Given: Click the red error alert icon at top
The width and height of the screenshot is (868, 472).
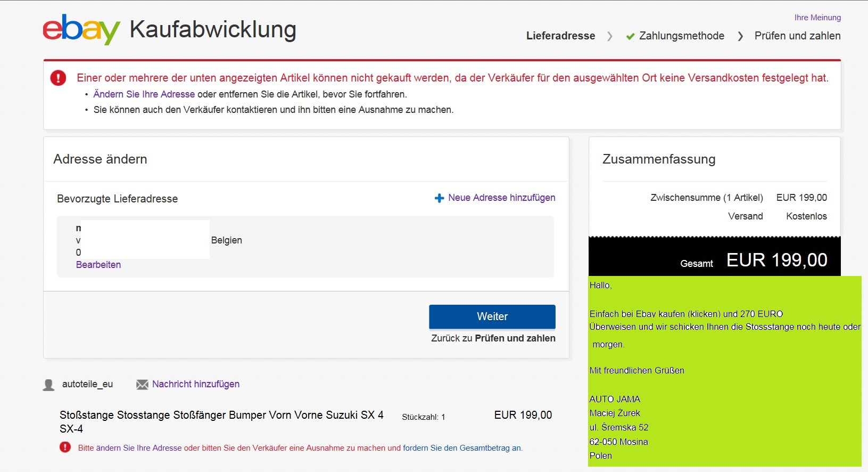Looking at the screenshot, I should pyautogui.click(x=58, y=78).
